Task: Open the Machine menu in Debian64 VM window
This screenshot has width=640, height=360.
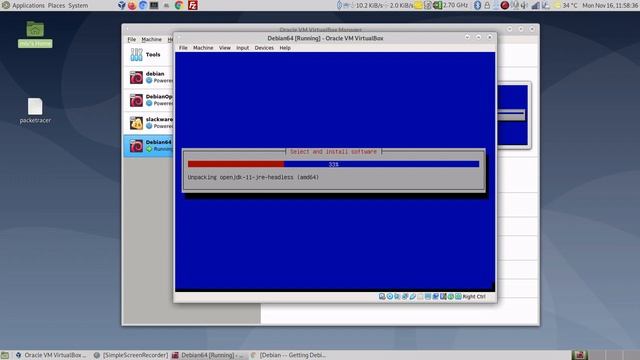Action: coord(203,48)
